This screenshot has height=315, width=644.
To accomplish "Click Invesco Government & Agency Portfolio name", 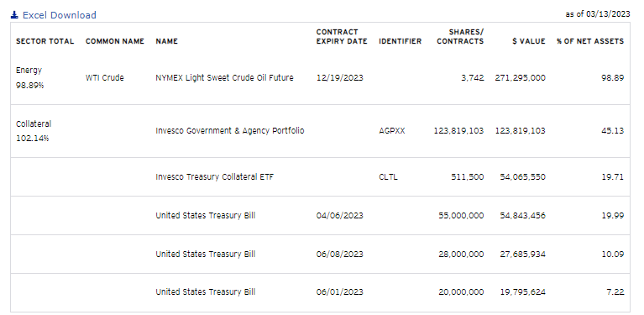I will point(230,130).
